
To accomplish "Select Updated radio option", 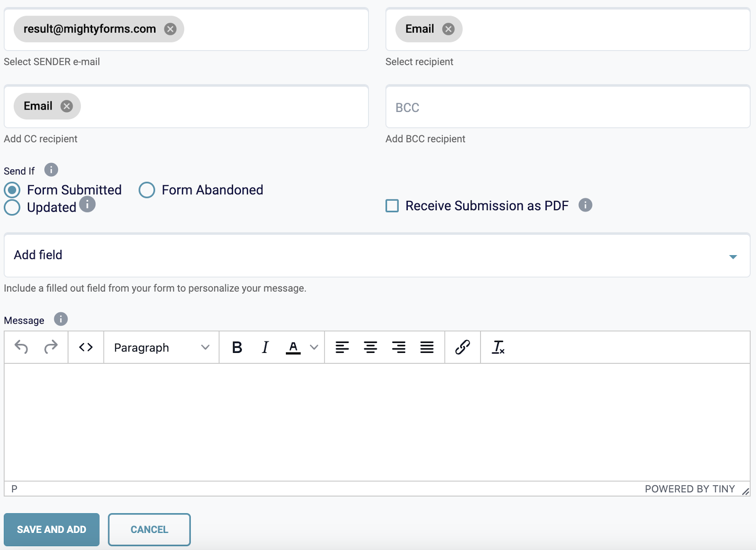I will (12, 207).
